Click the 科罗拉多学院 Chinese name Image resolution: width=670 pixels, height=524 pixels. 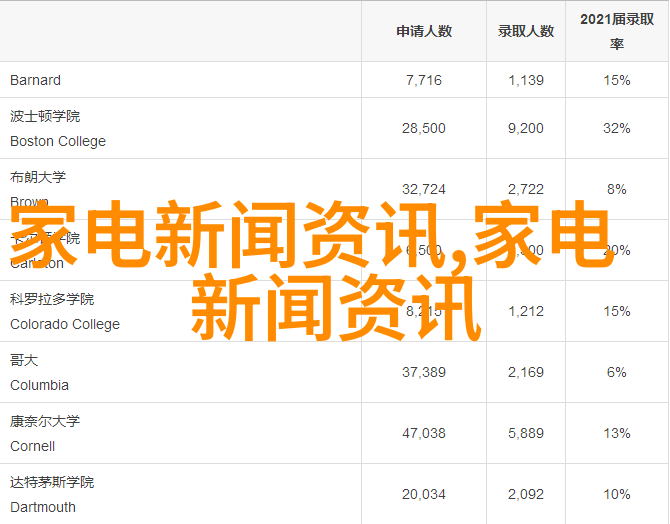[x=52, y=299]
